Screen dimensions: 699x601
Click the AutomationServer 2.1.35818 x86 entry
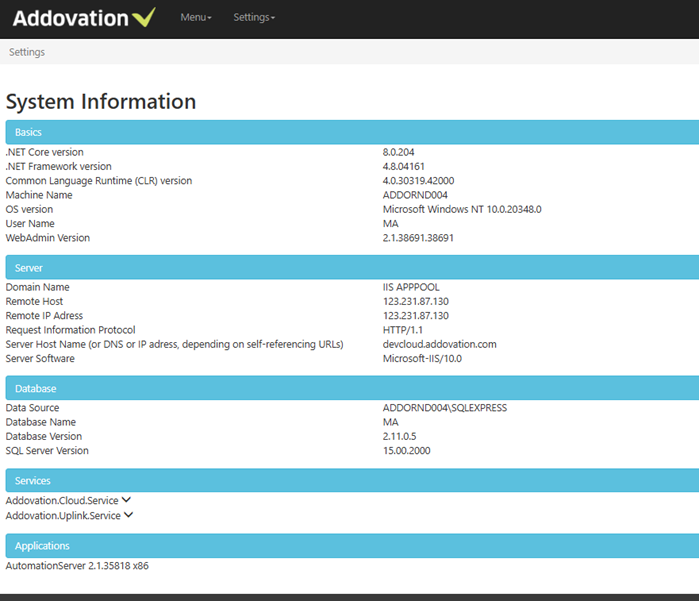click(77, 566)
